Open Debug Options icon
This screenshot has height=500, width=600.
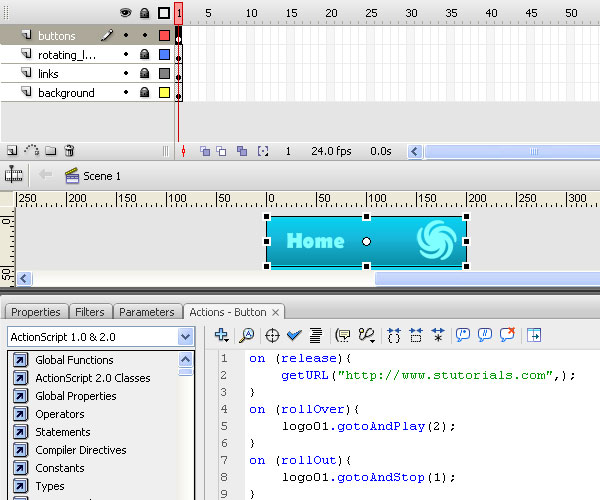[x=366, y=336]
